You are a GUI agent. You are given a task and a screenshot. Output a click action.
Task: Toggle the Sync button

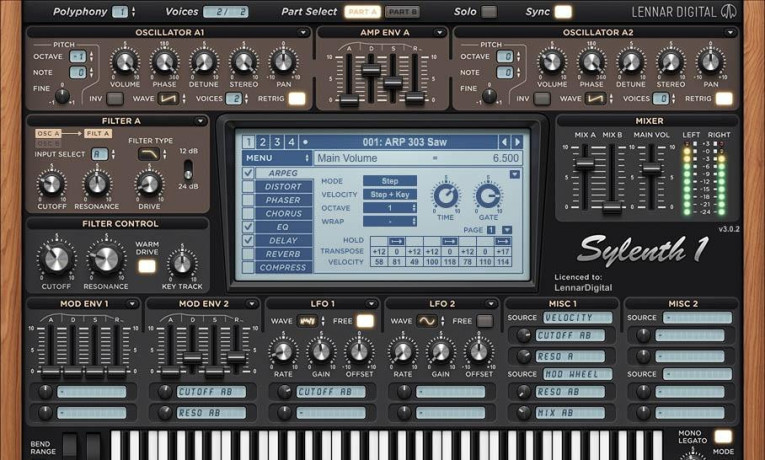click(x=563, y=12)
